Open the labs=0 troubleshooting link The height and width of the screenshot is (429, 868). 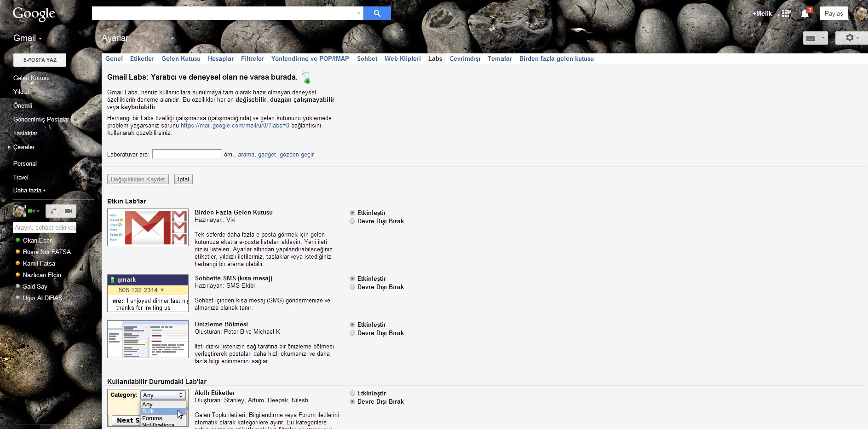click(x=235, y=125)
